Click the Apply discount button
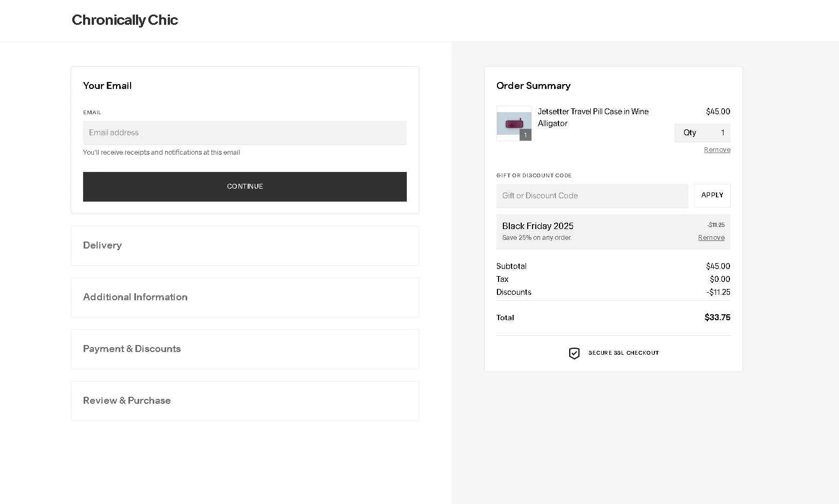Screen dimensions: 839x504 (x=712, y=195)
